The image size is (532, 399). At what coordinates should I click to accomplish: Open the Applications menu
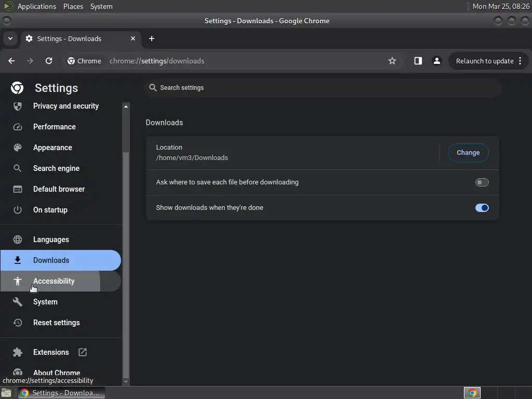(x=37, y=6)
